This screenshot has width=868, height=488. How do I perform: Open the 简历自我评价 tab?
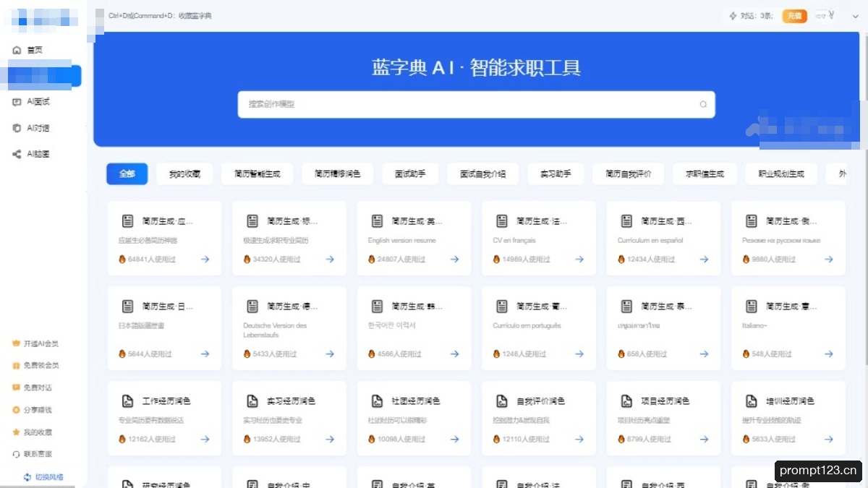click(629, 174)
